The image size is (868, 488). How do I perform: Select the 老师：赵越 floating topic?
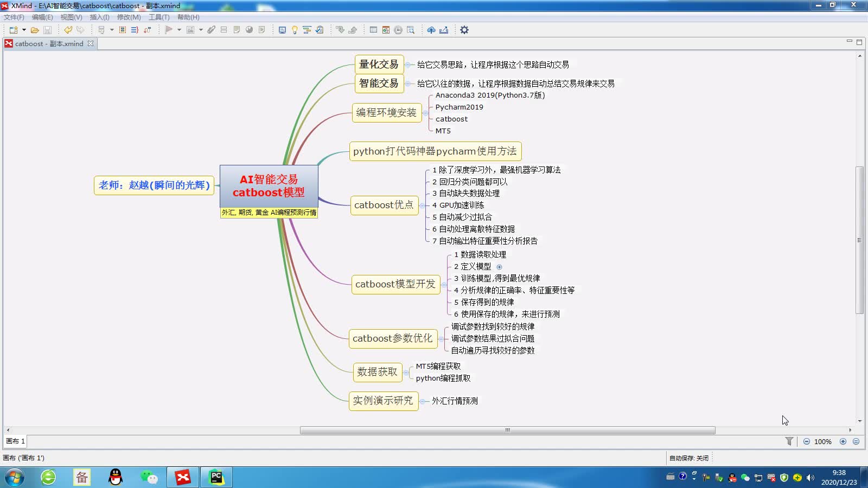154,185
